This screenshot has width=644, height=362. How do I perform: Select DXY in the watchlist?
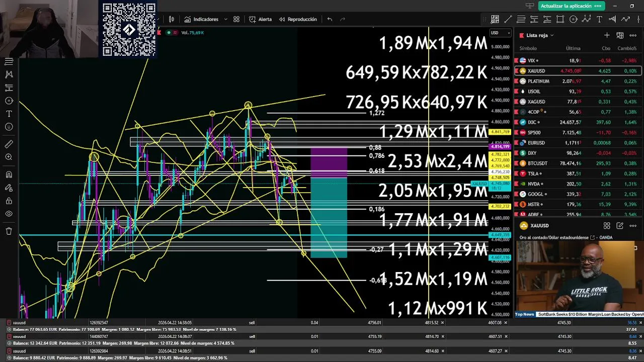(x=578, y=153)
